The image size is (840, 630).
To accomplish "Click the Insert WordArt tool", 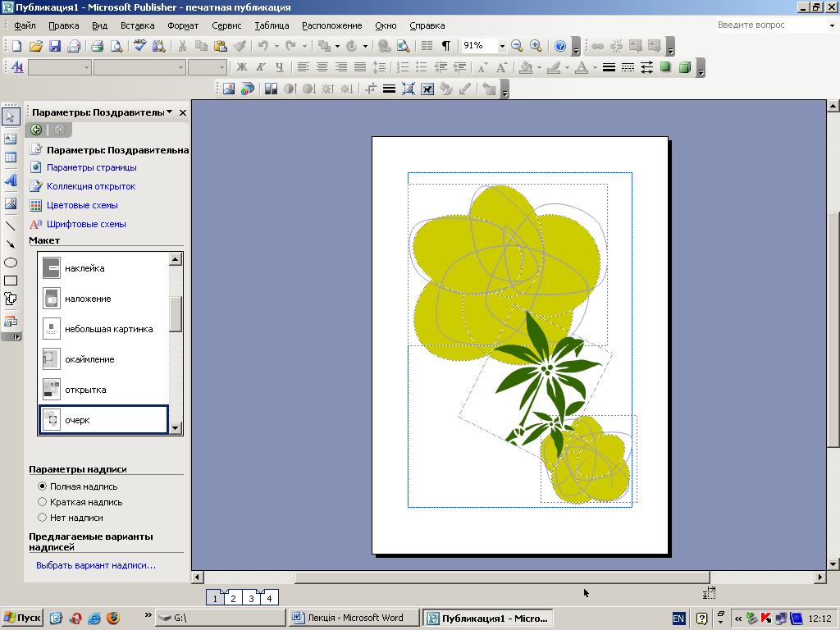I will (x=11, y=180).
